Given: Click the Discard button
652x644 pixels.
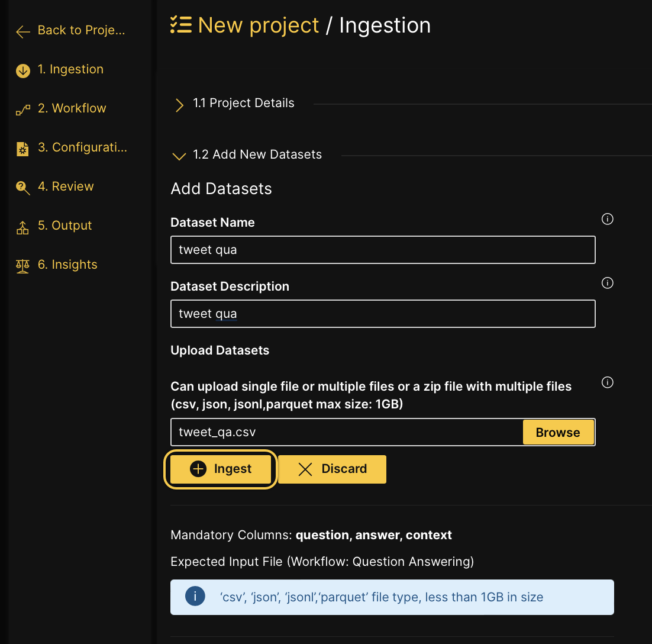Looking at the screenshot, I should click(331, 469).
